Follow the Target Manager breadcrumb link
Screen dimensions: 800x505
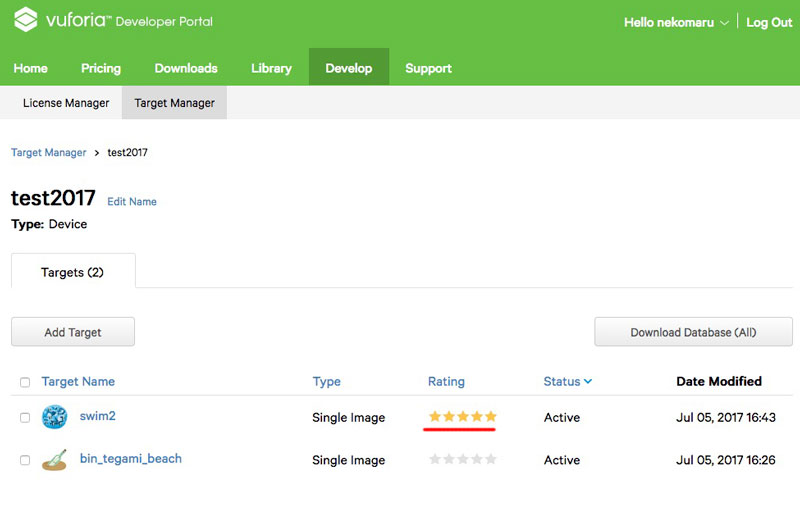[x=48, y=153]
